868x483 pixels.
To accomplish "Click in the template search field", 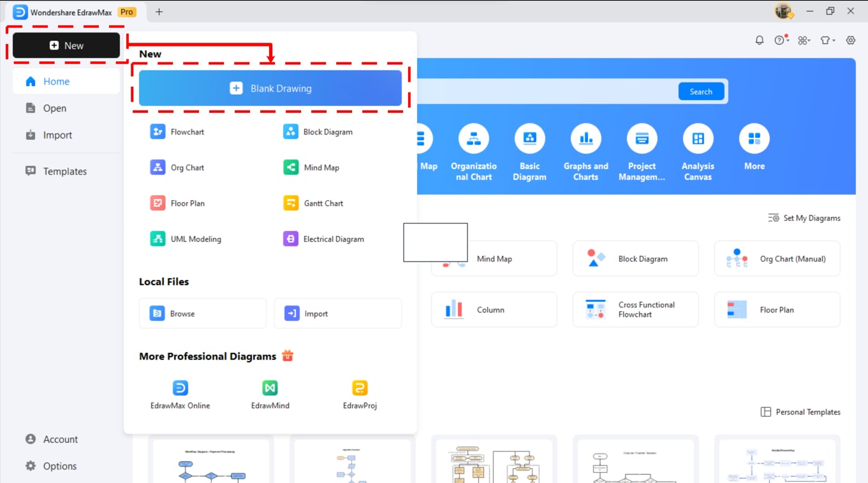I will pyautogui.click(x=546, y=91).
